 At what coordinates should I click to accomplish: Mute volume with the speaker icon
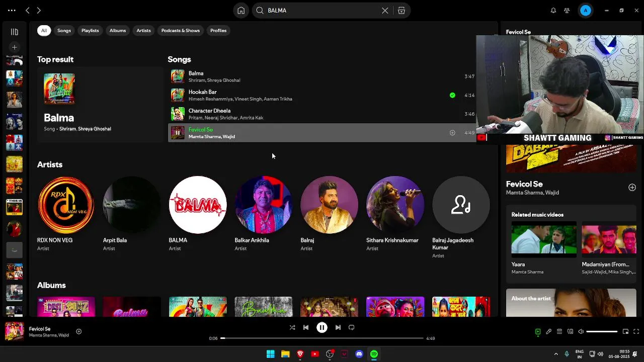pyautogui.click(x=581, y=331)
